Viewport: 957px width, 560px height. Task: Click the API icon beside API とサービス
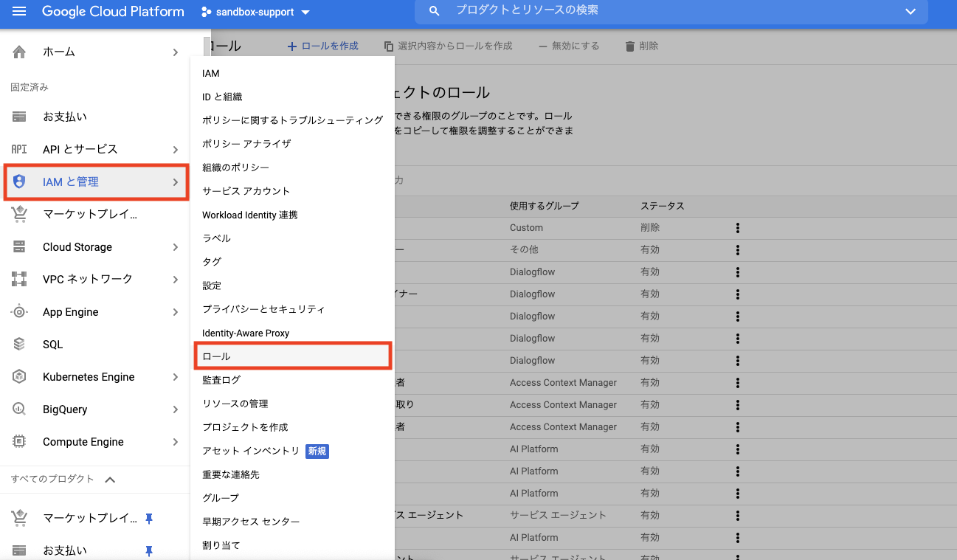pos(19,149)
